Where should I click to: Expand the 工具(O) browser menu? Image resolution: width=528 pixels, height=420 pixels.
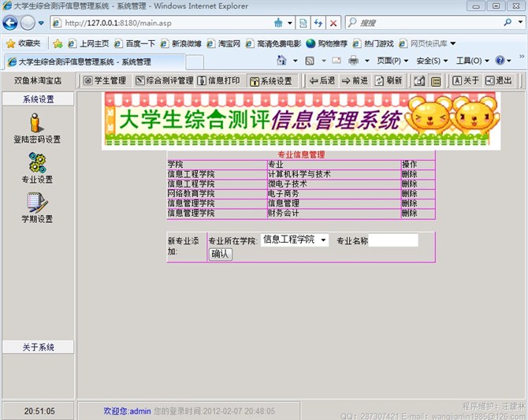[472, 61]
